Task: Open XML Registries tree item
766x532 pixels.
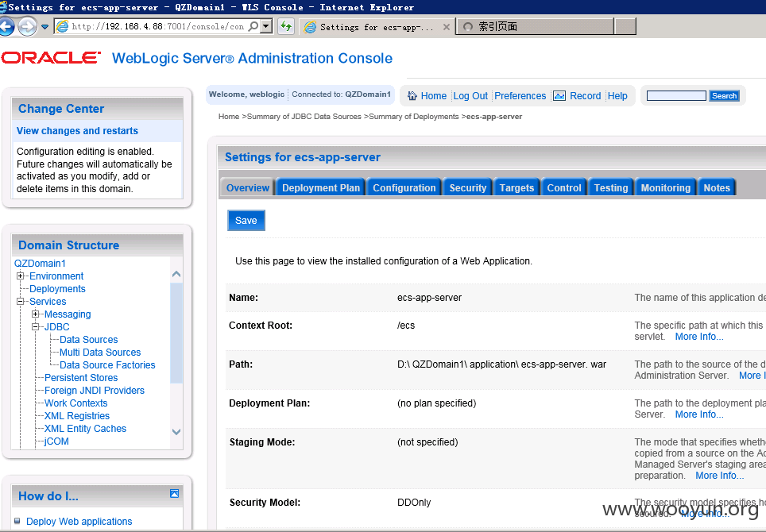Action: pos(77,416)
